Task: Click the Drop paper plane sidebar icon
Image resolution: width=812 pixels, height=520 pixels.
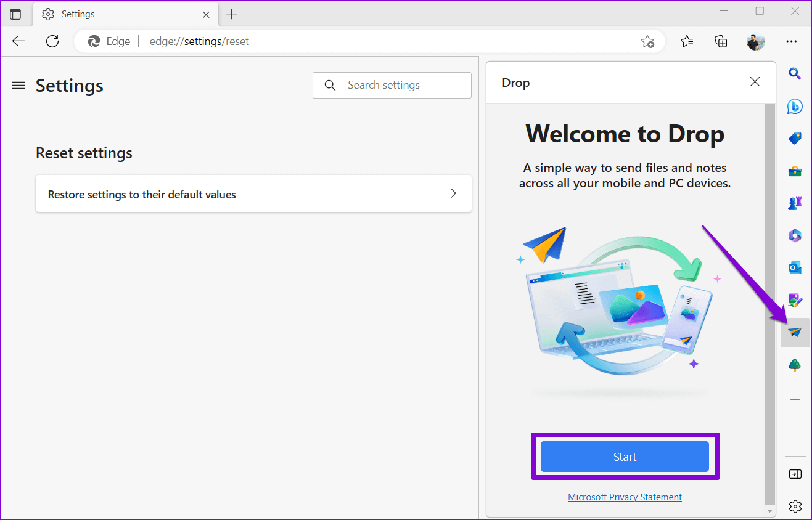Action: 795,333
